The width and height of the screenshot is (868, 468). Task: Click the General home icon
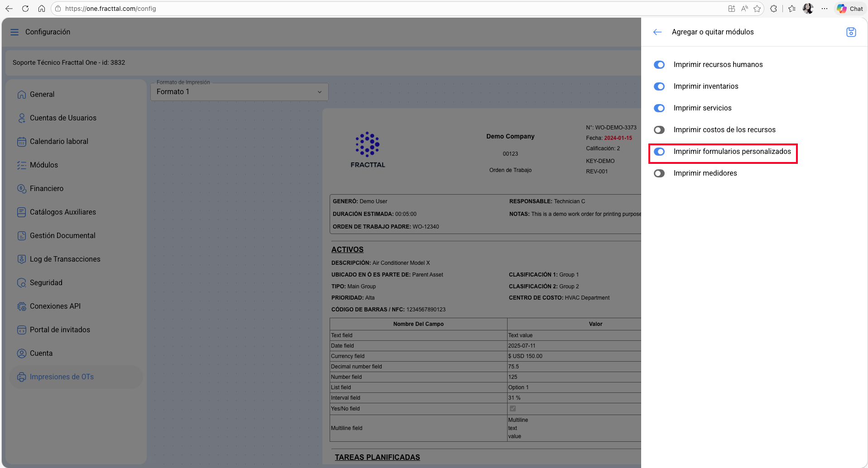22,95
